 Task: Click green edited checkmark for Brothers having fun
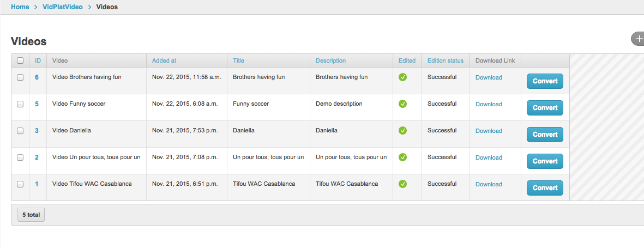(402, 77)
